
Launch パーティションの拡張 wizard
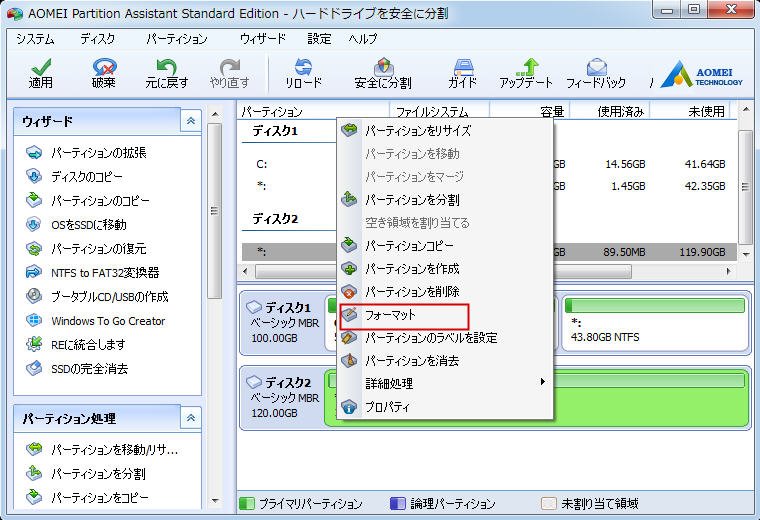tap(86, 153)
